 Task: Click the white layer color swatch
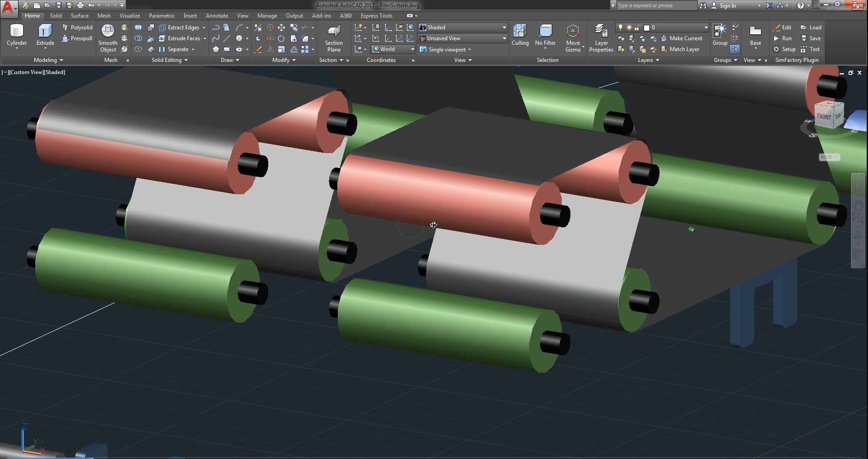click(x=646, y=28)
